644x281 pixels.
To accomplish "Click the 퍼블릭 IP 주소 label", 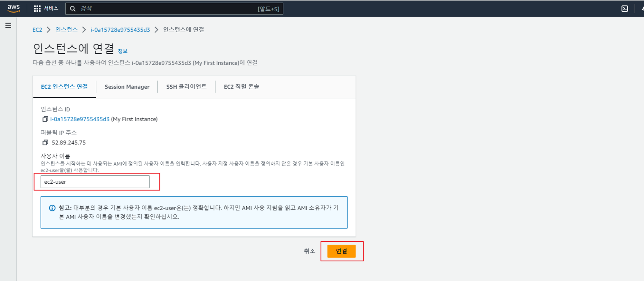I will coord(59,133).
